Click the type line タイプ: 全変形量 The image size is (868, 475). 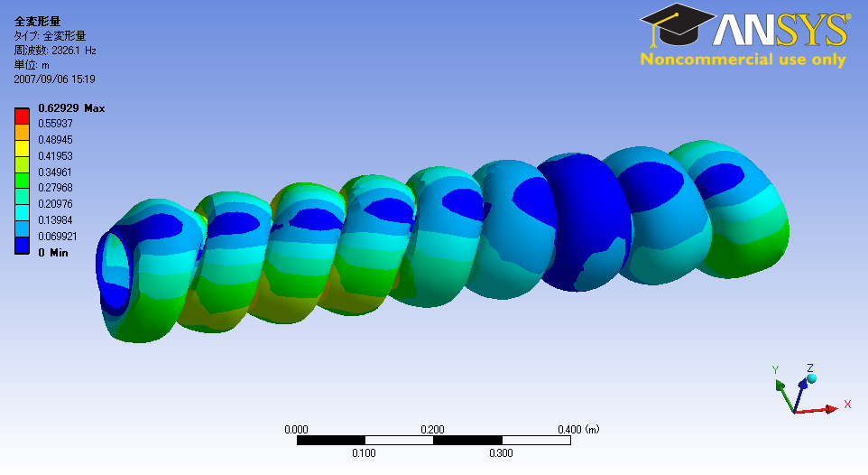[50, 36]
